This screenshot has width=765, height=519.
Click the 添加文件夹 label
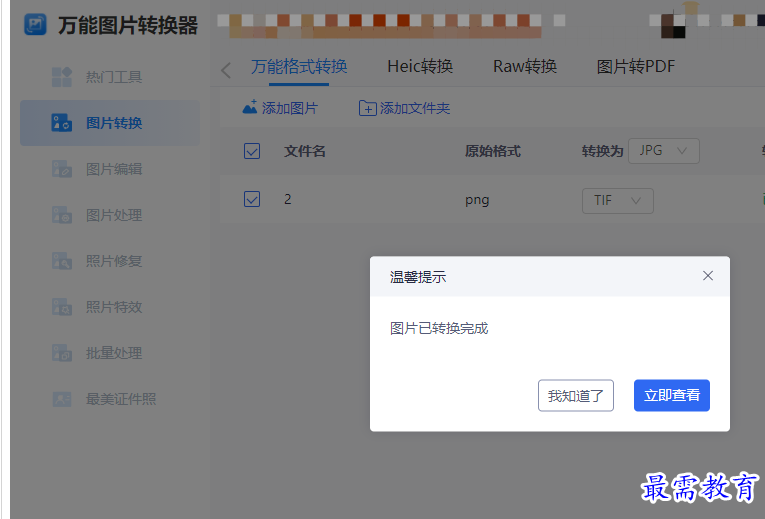click(415, 108)
